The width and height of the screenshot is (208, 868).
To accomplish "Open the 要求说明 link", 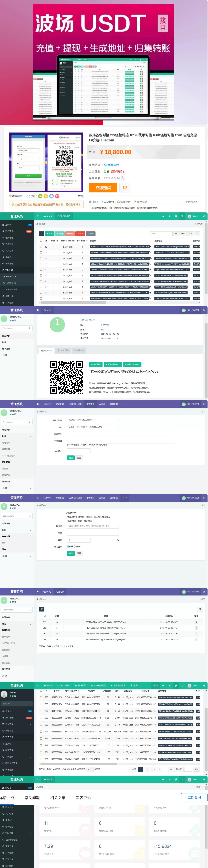I will (117, 172).
